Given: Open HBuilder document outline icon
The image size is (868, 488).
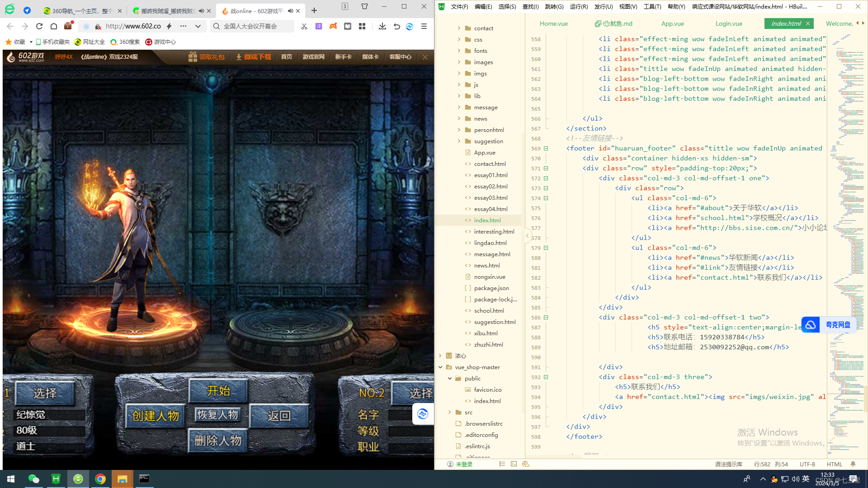Looking at the screenshot, I should 502,464.
